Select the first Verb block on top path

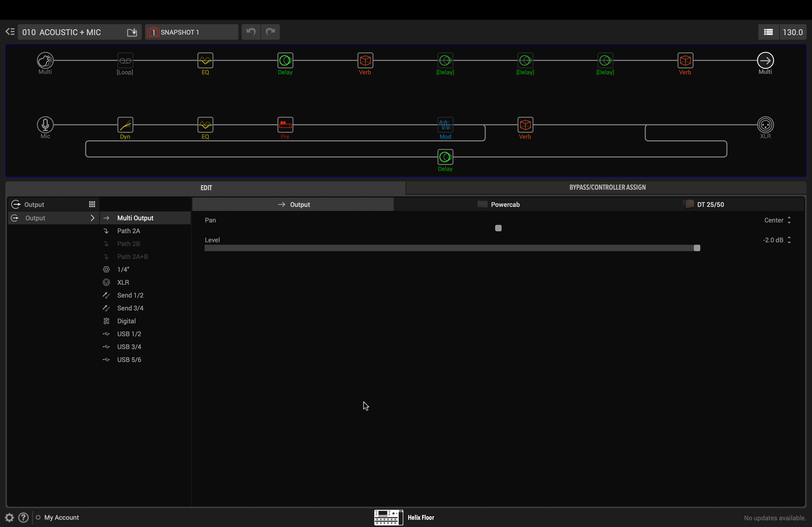tap(365, 61)
